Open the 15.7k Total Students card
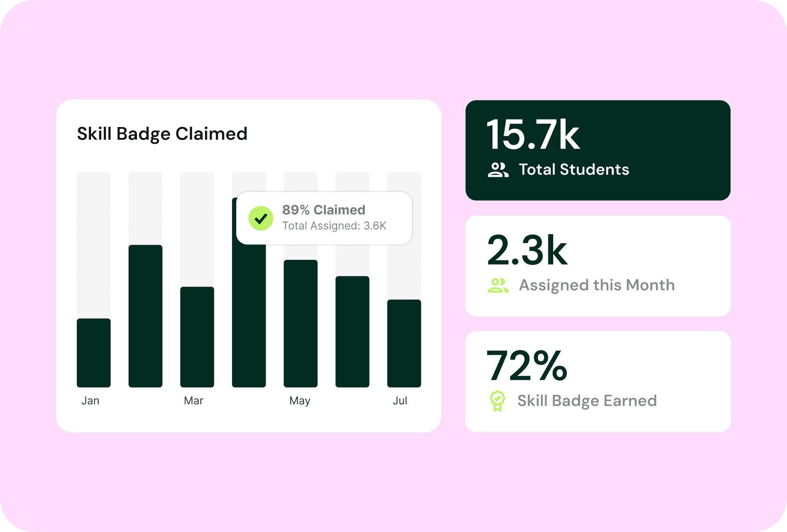The height and width of the screenshot is (532, 787). (x=598, y=150)
